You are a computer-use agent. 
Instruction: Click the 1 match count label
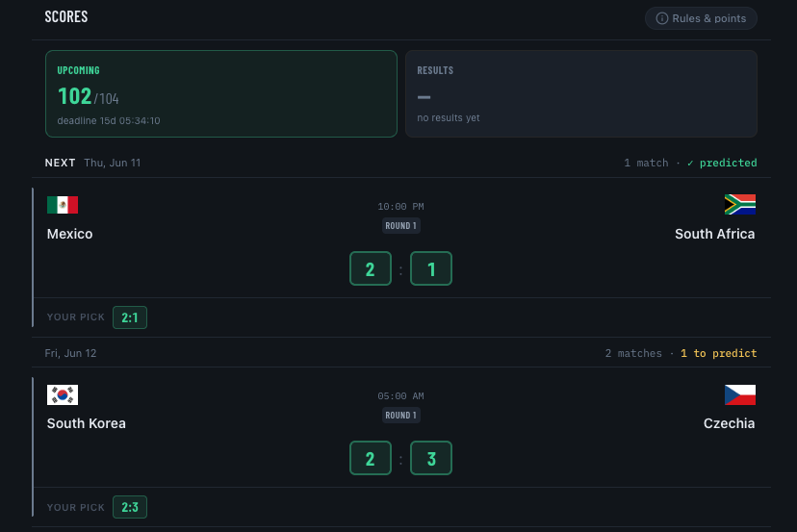click(646, 163)
